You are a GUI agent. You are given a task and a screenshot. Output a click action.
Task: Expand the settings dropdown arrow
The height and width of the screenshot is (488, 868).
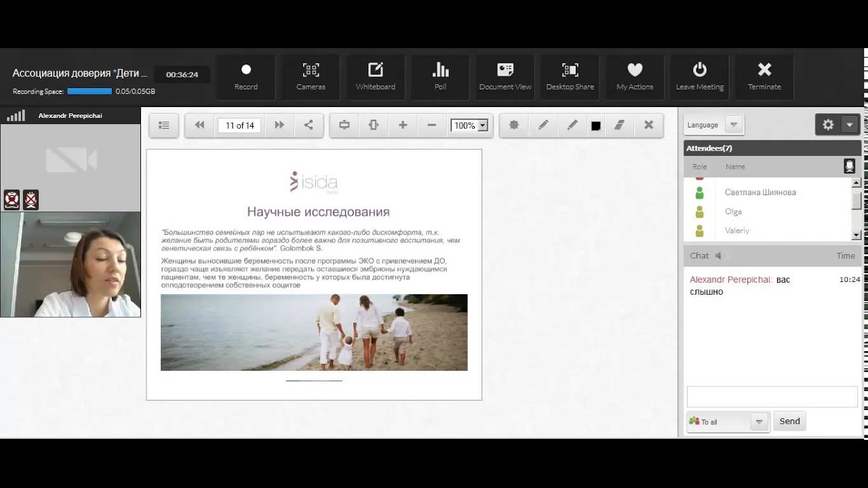[x=850, y=125]
